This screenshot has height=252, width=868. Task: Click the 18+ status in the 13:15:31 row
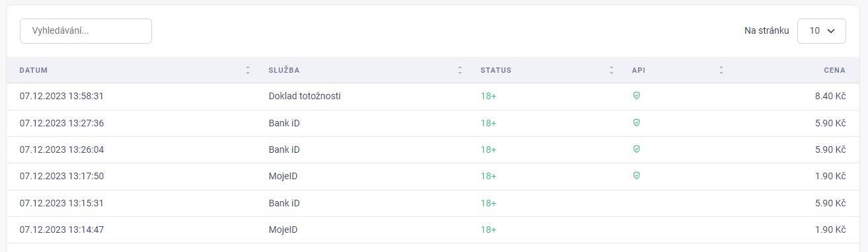pos(489,203)
